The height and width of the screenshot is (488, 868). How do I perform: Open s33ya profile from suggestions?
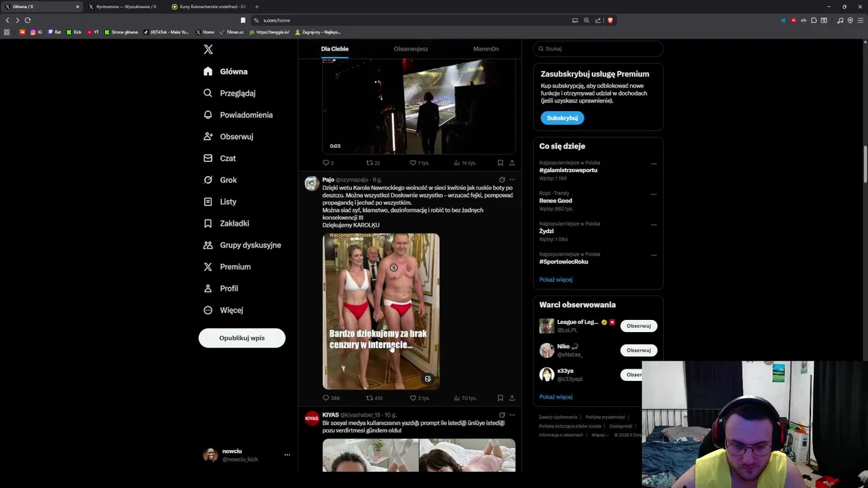click(x=565, y=371)
